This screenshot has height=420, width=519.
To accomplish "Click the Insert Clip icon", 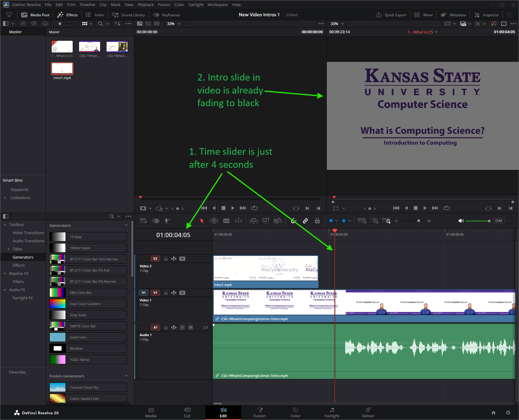I will [254, 221].
